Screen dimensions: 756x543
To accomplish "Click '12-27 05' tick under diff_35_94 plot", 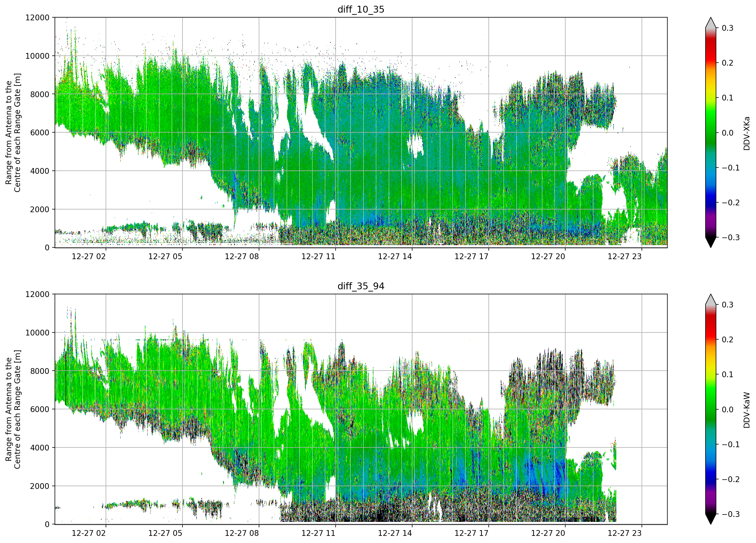I will click(165, 533).
